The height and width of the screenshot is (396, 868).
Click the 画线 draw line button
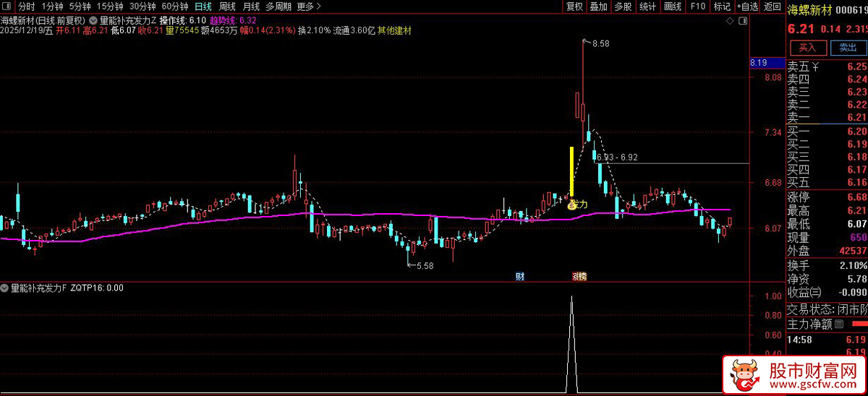673,7
